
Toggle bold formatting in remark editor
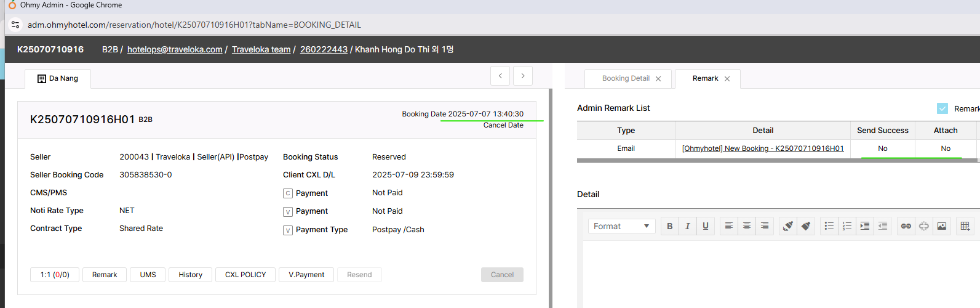(x=670, y=226)
